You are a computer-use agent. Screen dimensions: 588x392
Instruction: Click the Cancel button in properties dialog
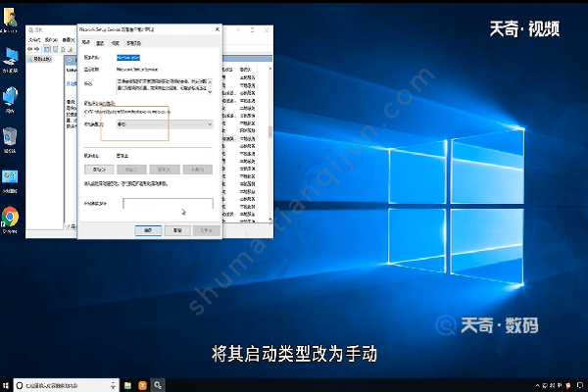177,230
